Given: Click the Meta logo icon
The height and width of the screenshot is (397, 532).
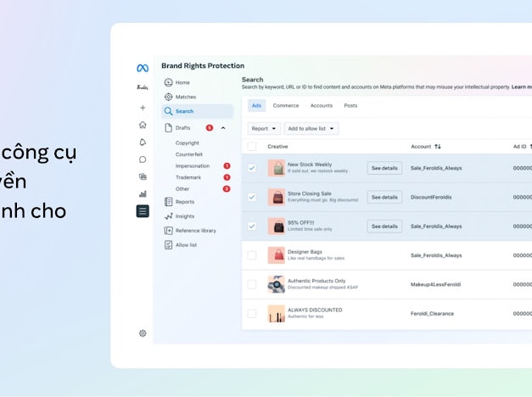Looking at the screenshot, I should pos(143,68).
